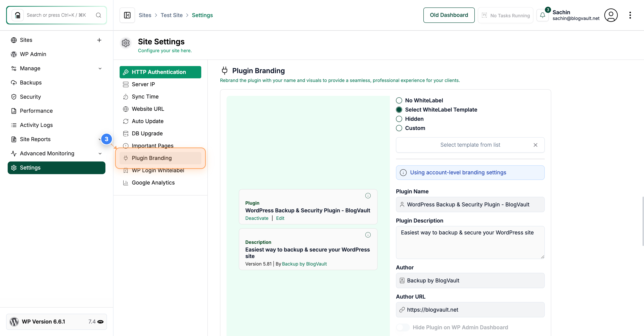This screenshot has width=644, height=336.
Task: Open Backups from the sidebar
Action: (31, 82)
